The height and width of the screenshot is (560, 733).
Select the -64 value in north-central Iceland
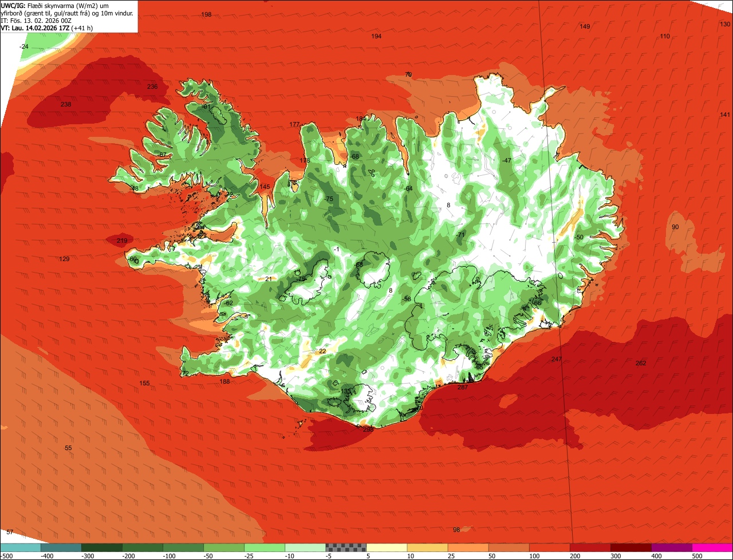[408, 188]
